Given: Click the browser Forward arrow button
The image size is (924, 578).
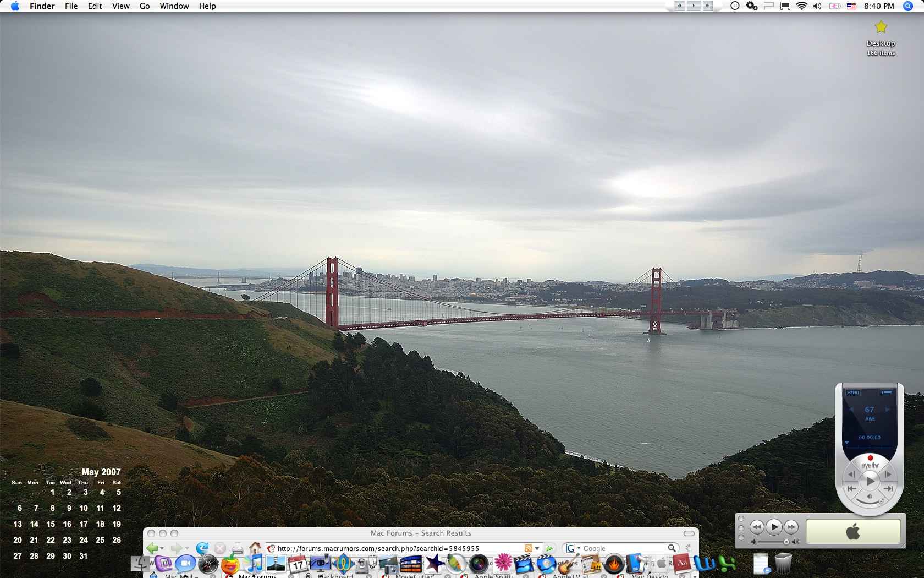Looking at the screenshot, I should click(176, 548).
